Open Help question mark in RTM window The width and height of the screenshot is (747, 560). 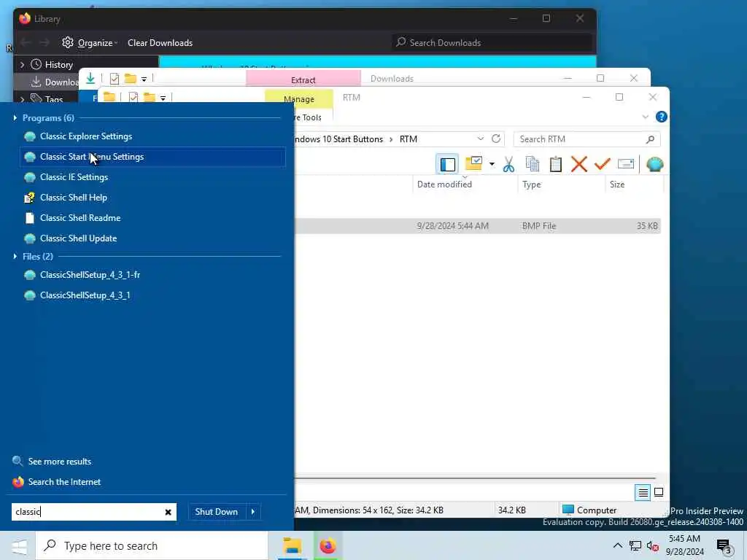click(x=661, y=117)
